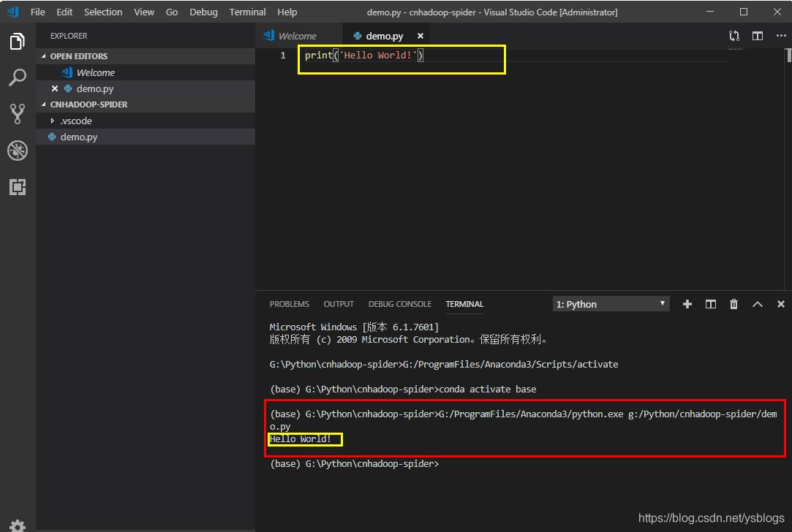Switch to the OUTPUT panel tab
The height and width of the screenshot is (532, 792).
[339, 304]
